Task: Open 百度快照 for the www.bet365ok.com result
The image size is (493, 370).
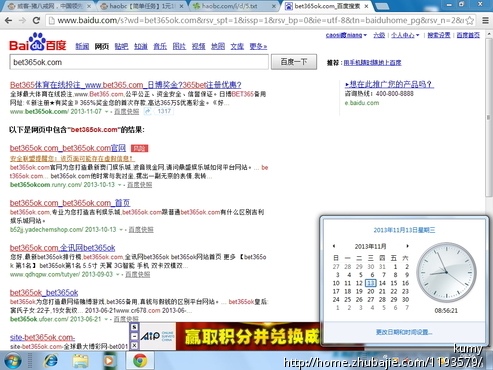Action: 127,112
